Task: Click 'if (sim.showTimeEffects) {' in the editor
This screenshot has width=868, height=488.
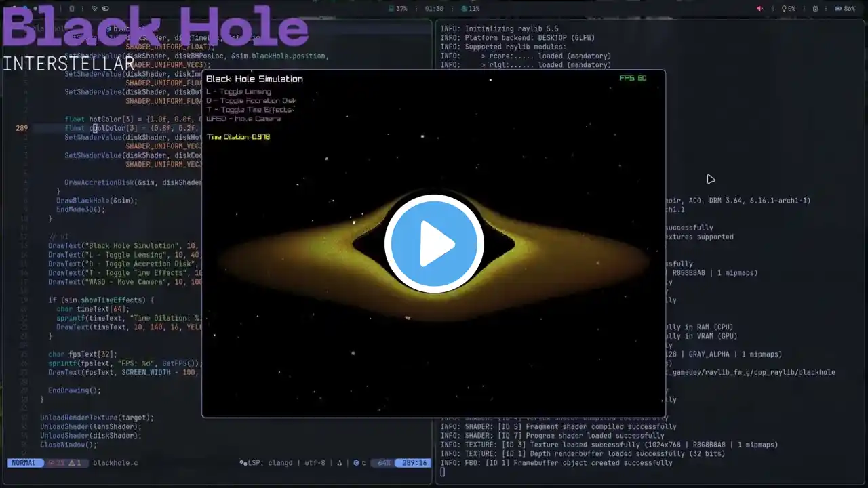Action: click(x=101, y=300)
